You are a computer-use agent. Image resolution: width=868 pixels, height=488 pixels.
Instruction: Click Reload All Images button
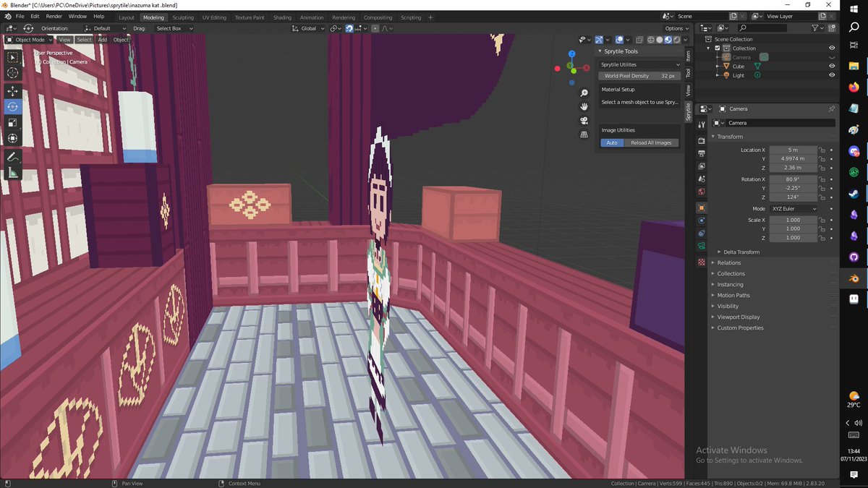[x=651, y=142]
